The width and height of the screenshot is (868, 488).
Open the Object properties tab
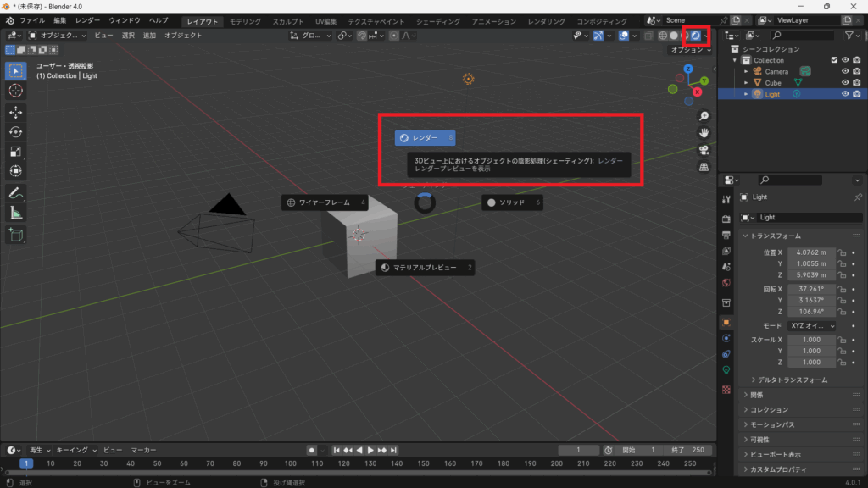click(x=726, y=323)
